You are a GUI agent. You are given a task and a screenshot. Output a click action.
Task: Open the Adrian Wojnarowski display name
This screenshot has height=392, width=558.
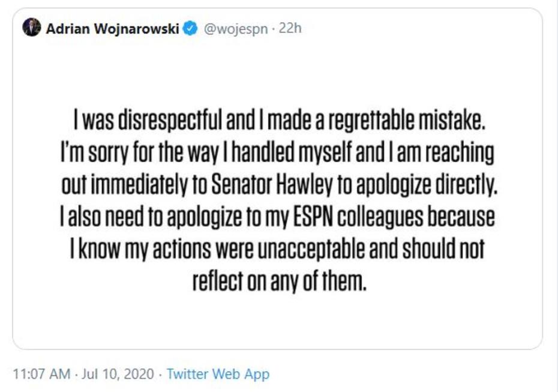[112, 29]
